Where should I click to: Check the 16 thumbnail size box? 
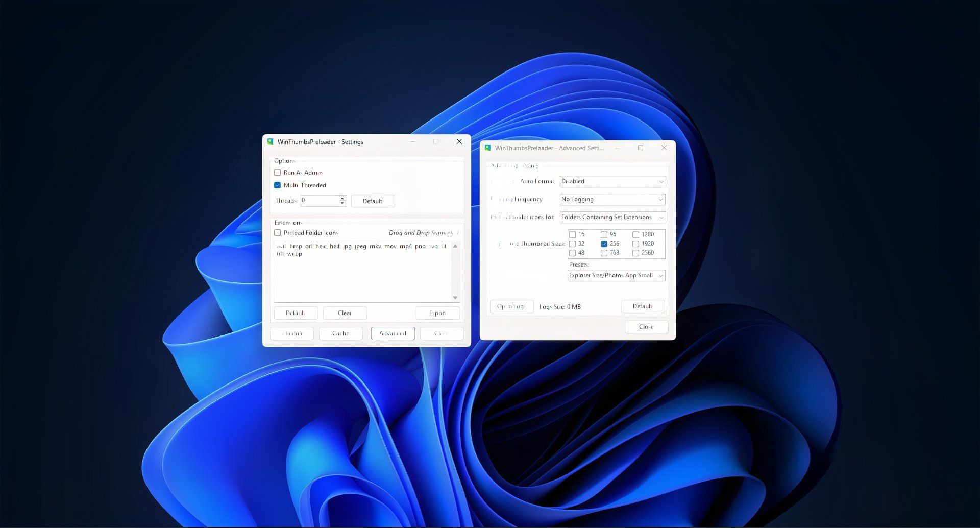[x=573, y=234]
